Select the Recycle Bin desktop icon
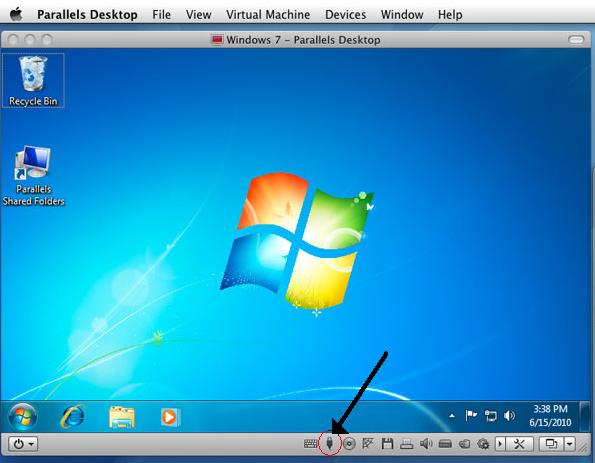 [33, 80]
